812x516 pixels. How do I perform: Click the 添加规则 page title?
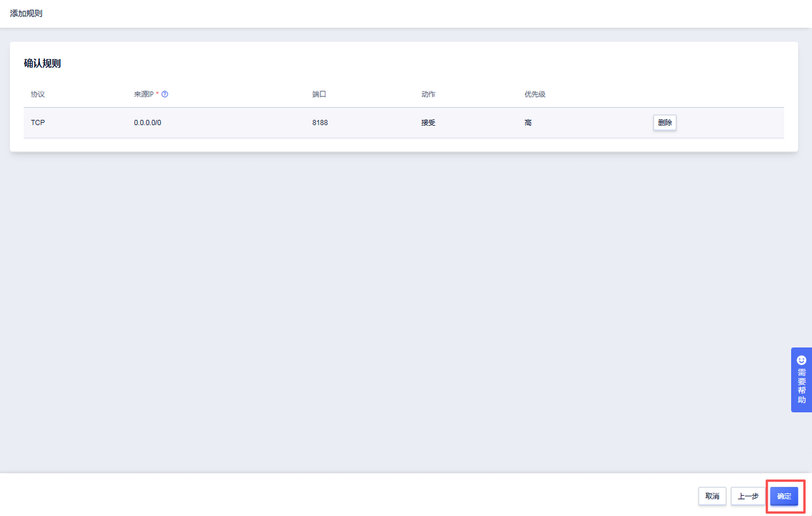point(26,13)
